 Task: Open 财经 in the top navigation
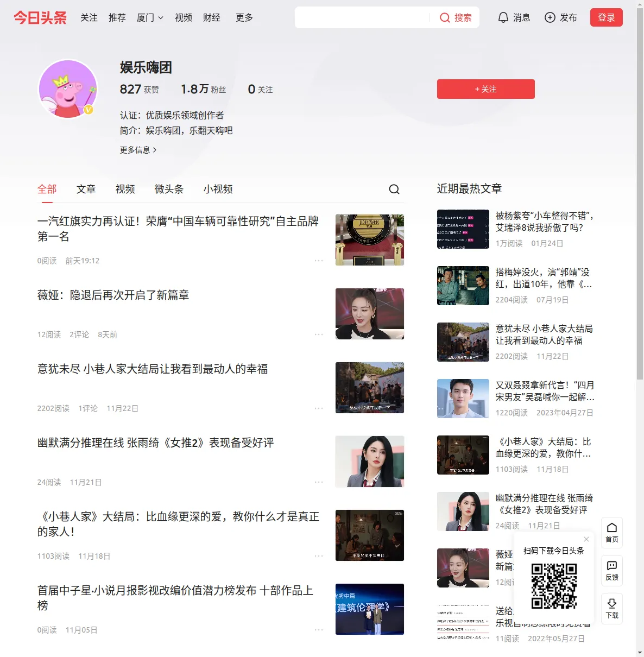212,17
